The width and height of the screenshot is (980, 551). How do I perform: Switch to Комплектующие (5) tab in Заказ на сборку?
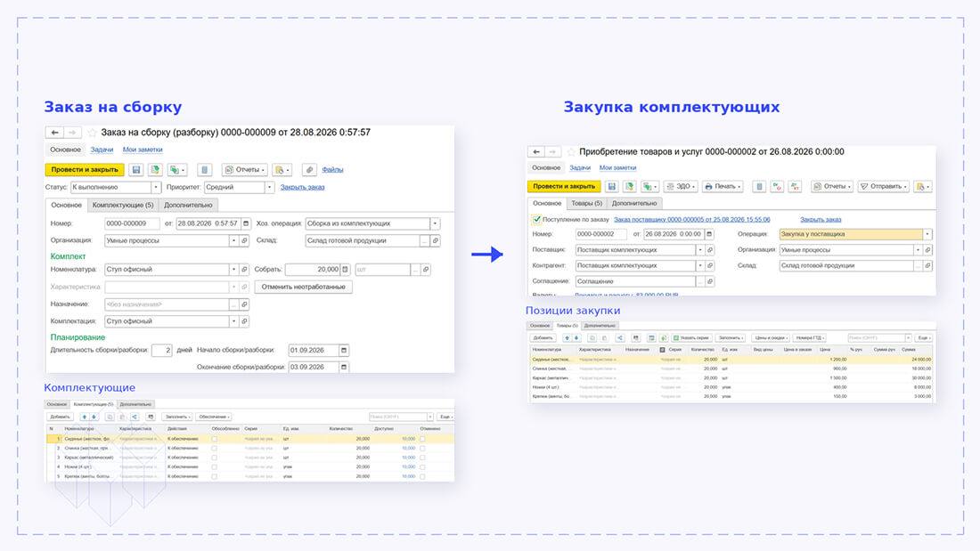click(x=123, y=205)
